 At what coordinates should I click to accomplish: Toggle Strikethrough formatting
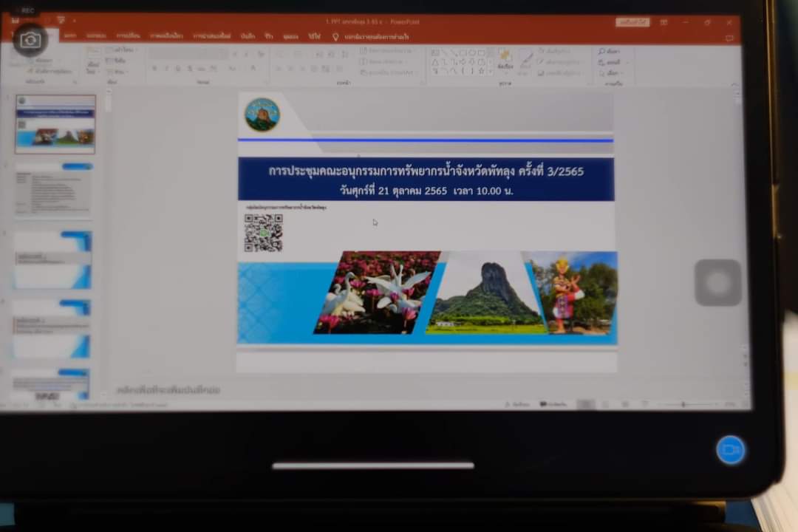point(202,68)
